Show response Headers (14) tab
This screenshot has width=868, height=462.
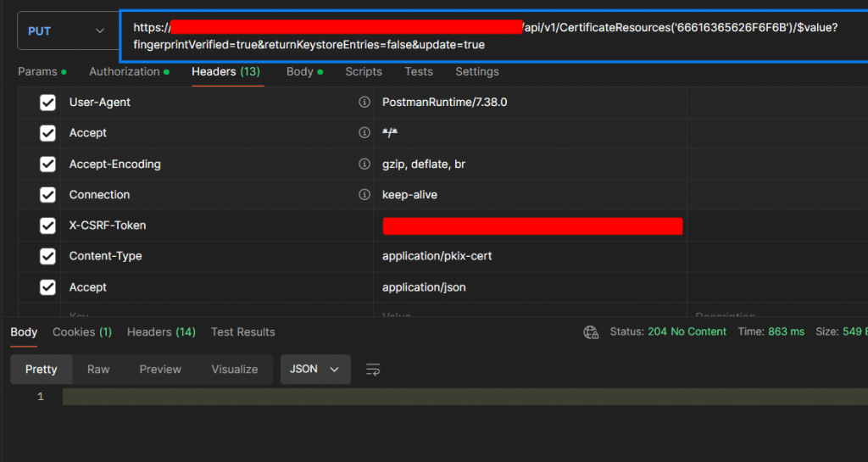161,332
